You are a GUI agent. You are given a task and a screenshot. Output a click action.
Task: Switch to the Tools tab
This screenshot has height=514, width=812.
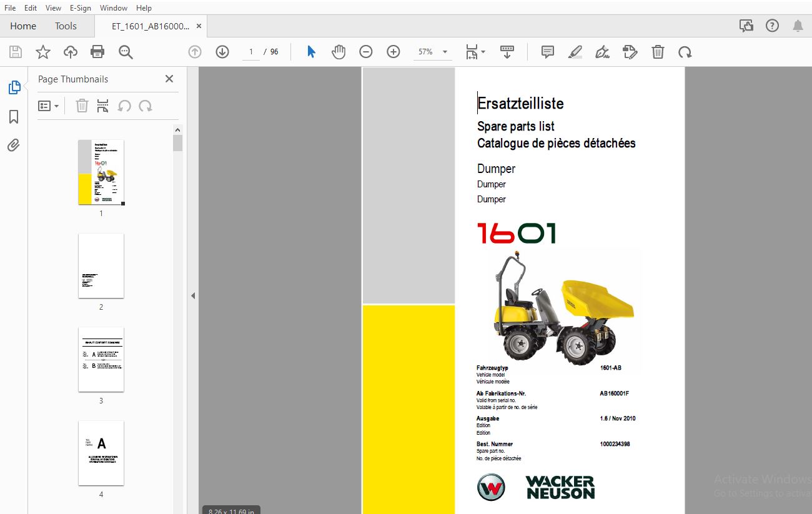point(66,26)
